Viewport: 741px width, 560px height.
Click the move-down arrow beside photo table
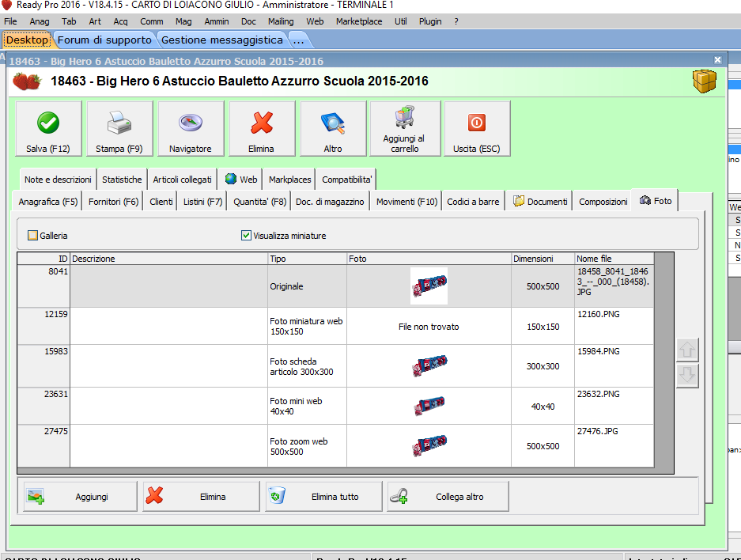point(687,376)
